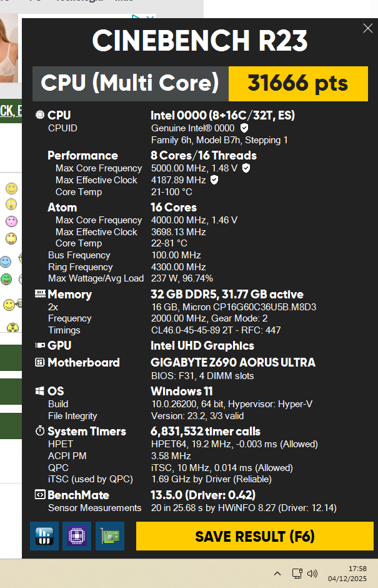The image size is (378, 588).
Task: Select the 237 W, 96.74% value
Action: (182, 278)
